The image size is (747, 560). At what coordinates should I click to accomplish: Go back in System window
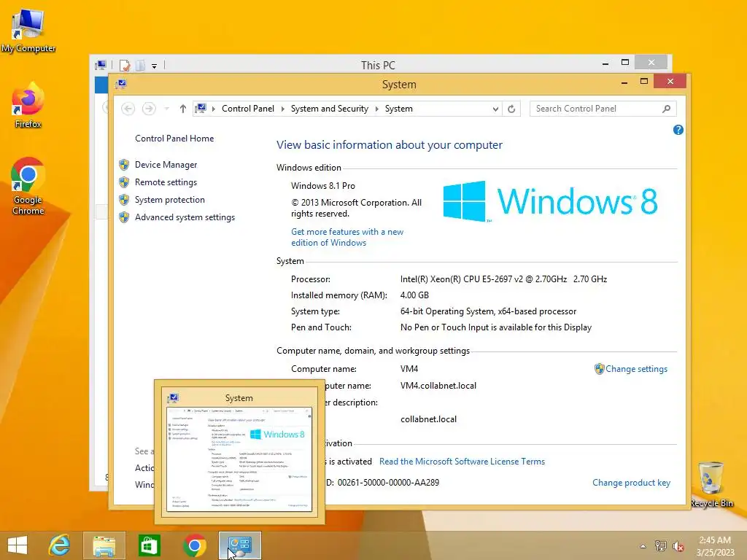[x=128, y=109]
